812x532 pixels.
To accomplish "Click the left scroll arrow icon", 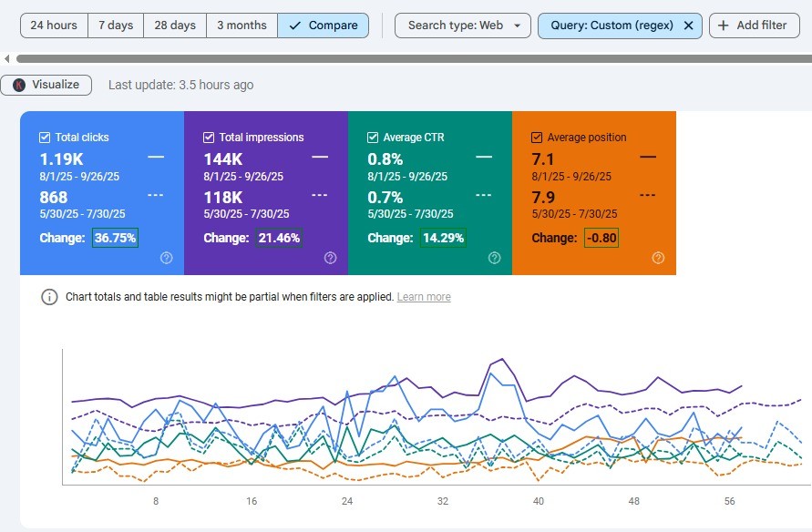I will coord(7,59).
